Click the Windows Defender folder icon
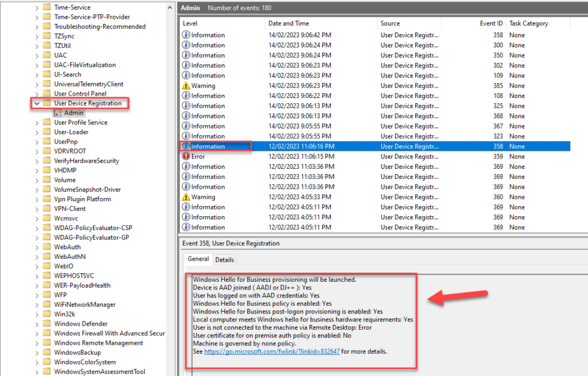 pyautogui.click(x=46, y=324)
